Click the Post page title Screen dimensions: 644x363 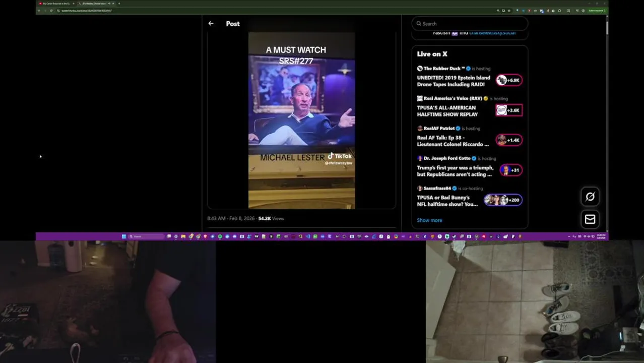click(233, 24)
